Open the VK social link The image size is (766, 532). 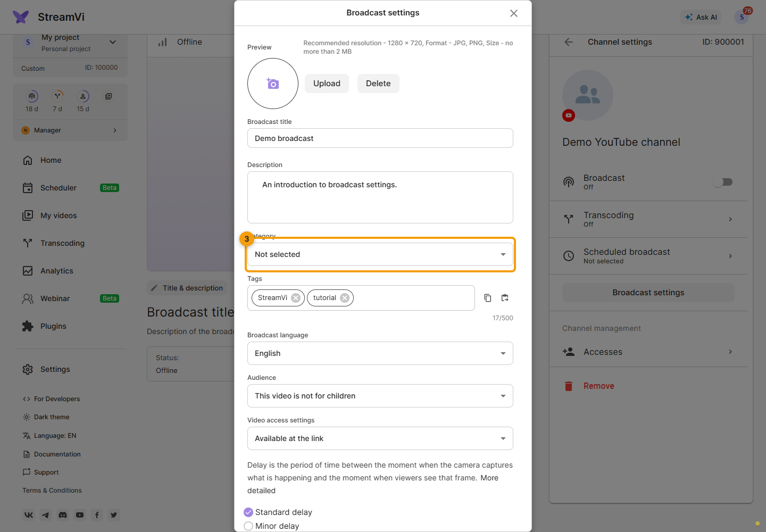click(29, 515)
